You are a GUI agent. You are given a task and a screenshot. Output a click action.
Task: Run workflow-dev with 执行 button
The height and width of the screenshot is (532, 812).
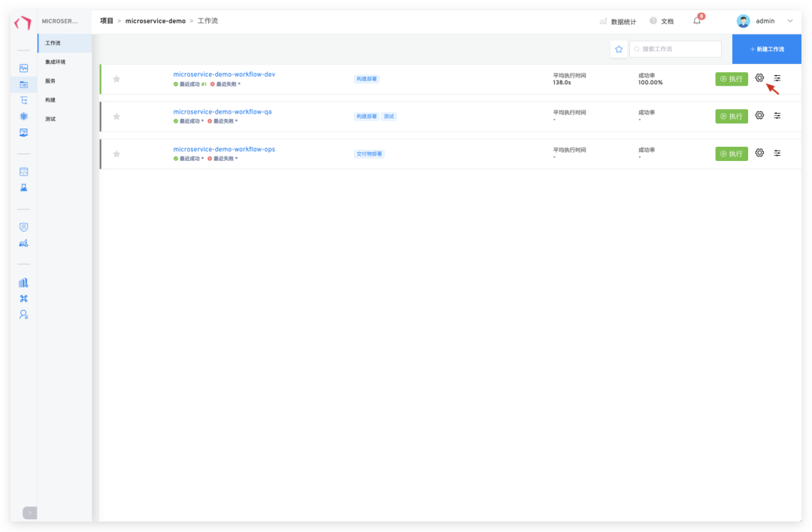click(x=732, y=79)
